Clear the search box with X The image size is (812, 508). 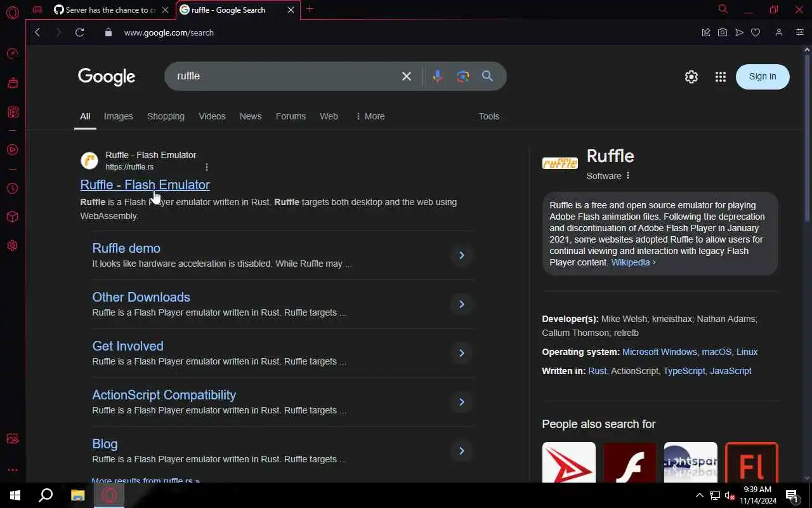407,76
